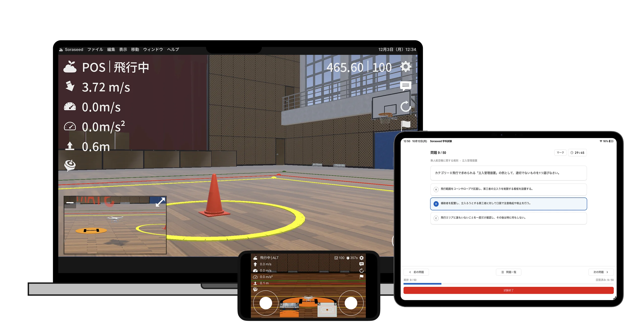The height and width of the screenshot is (332, 644).
Task: Go to 次の問題 on tablet
Action: pos(601,272)
